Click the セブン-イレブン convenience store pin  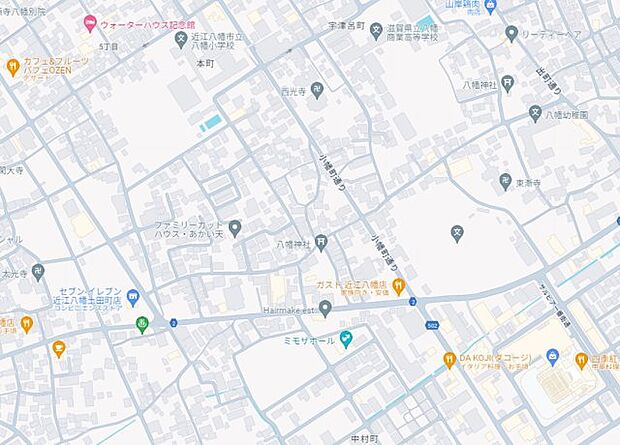point(133,298)
